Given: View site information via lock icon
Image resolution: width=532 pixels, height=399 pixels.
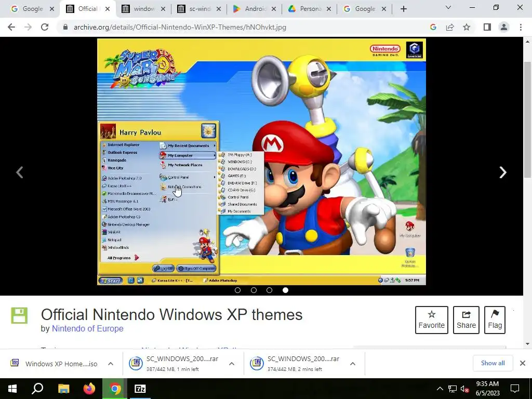Looking at the screenshot, I should pos(65,27).
